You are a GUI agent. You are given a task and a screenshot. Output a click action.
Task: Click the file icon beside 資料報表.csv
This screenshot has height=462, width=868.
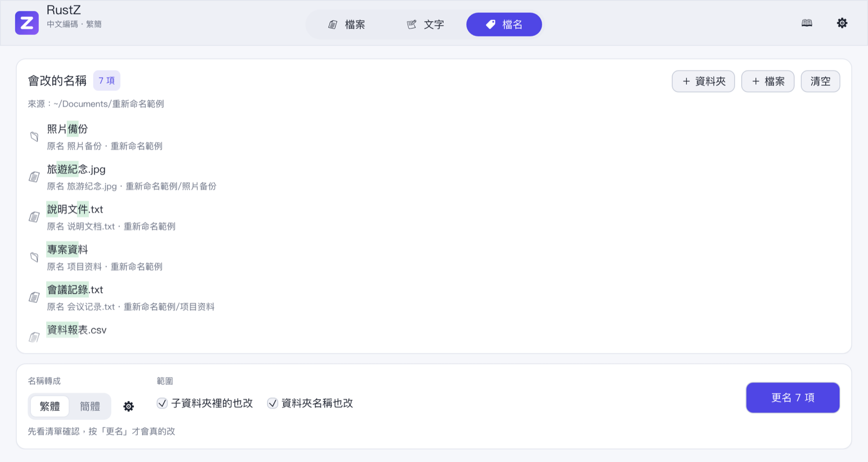pyautogui.click(x=34, y=337)
